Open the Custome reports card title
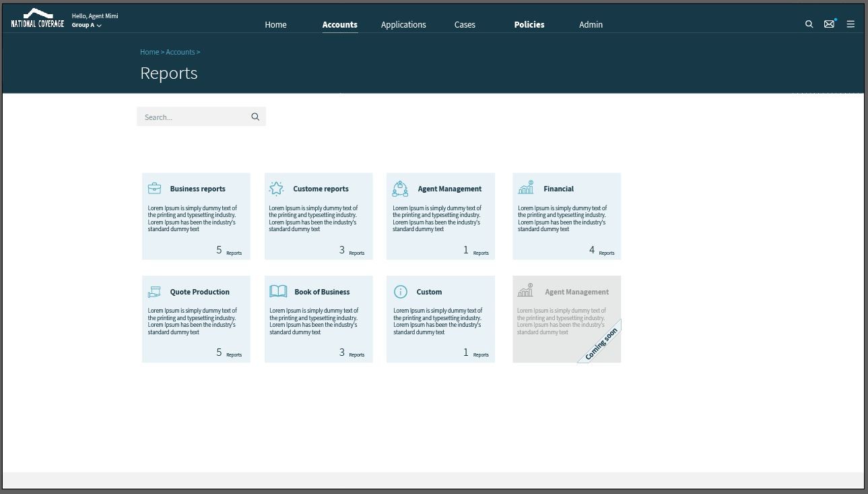The image size is (868, 494). 321,189
